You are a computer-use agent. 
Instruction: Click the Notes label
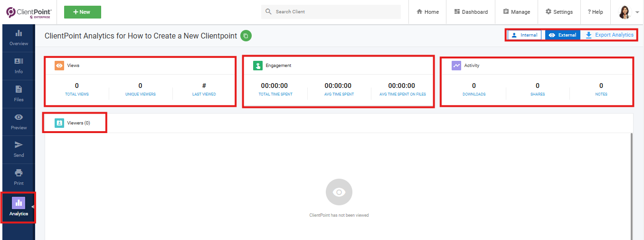click(601, 94)
